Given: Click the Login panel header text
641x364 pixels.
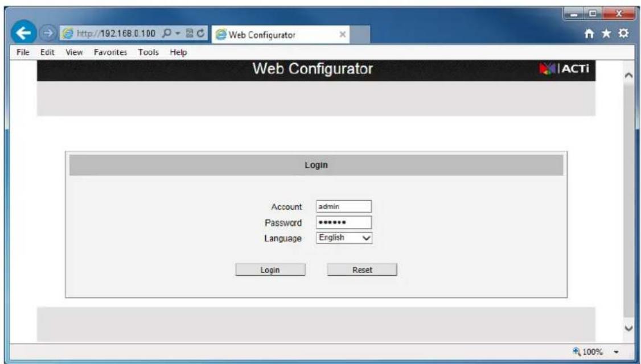Looking at the screenshot, I should (316, 165).
